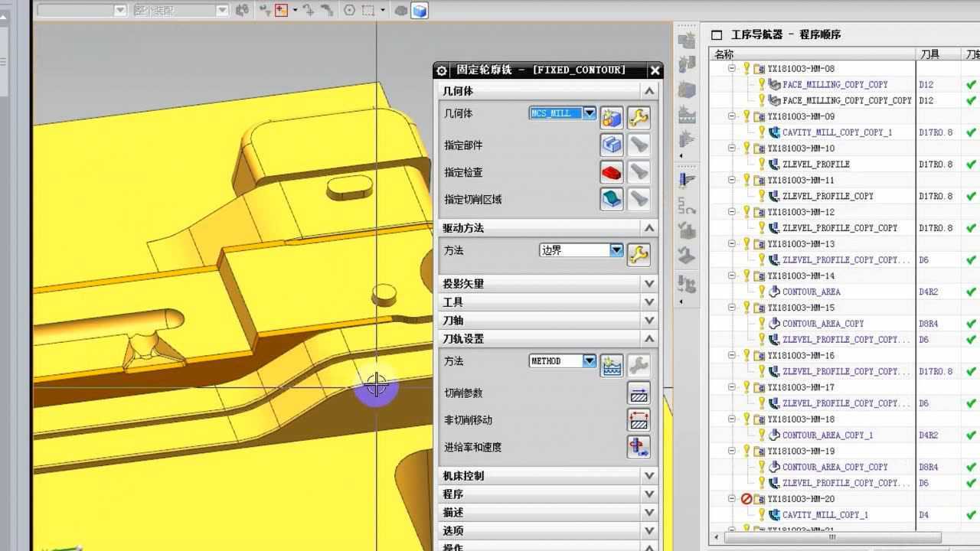Click the Specify Cut Area (指定切削区域) icon
This screenshot has width=980, height=551.
tap(611, 199)
